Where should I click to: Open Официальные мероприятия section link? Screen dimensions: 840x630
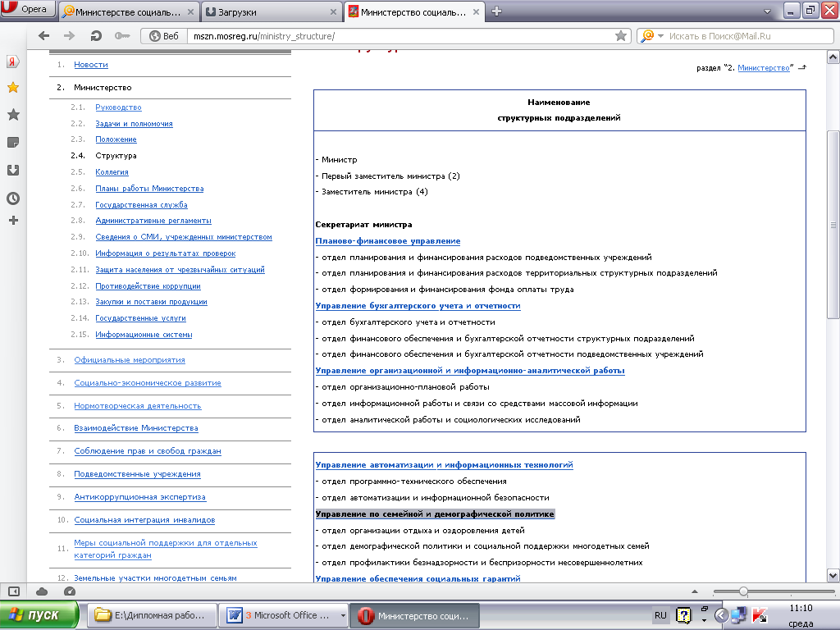tap(130, 360)
